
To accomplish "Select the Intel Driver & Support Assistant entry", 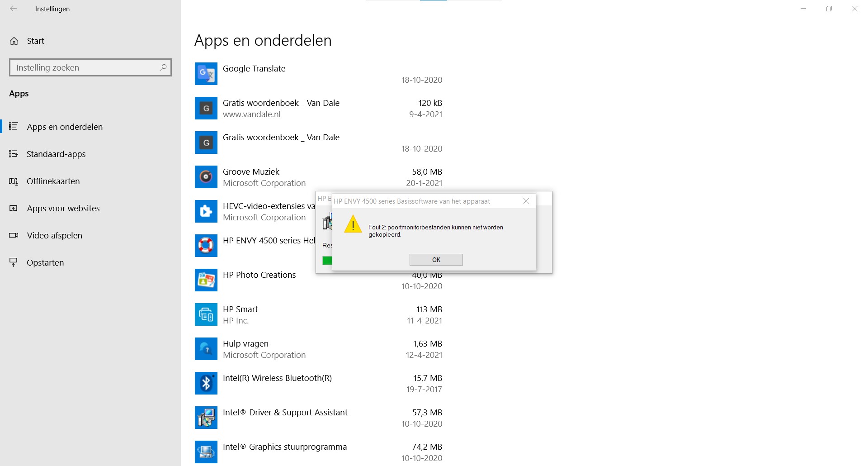I will 319,418.
